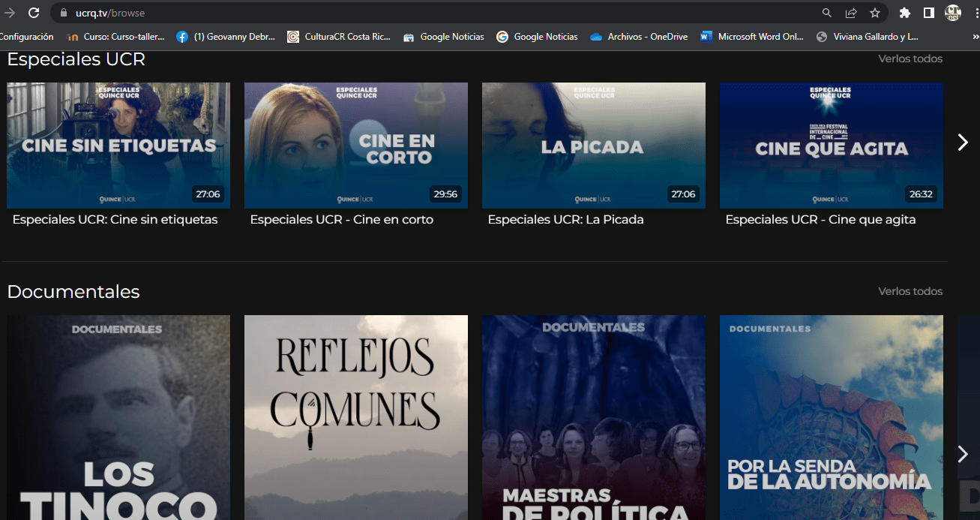
Task: Click title Especiales UCR: Cine sin etiquetas
Action: tap(115, 220)
